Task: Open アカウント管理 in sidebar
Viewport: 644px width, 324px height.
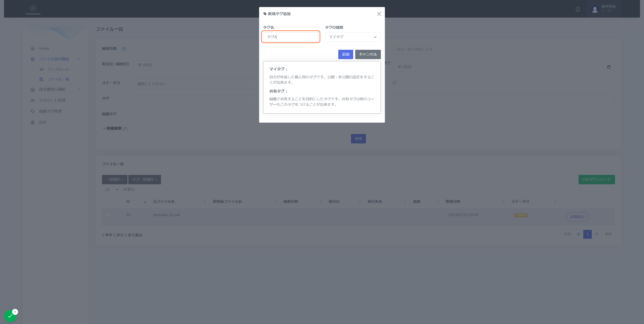Action: (x=52, y=100)
